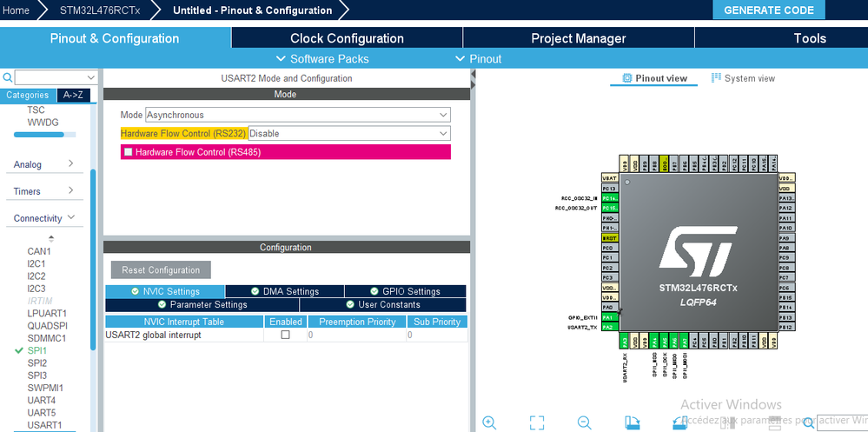Open the Hardware Flow Control (RS232) dropdown
The image size is (868, 432).
(349, 134)
